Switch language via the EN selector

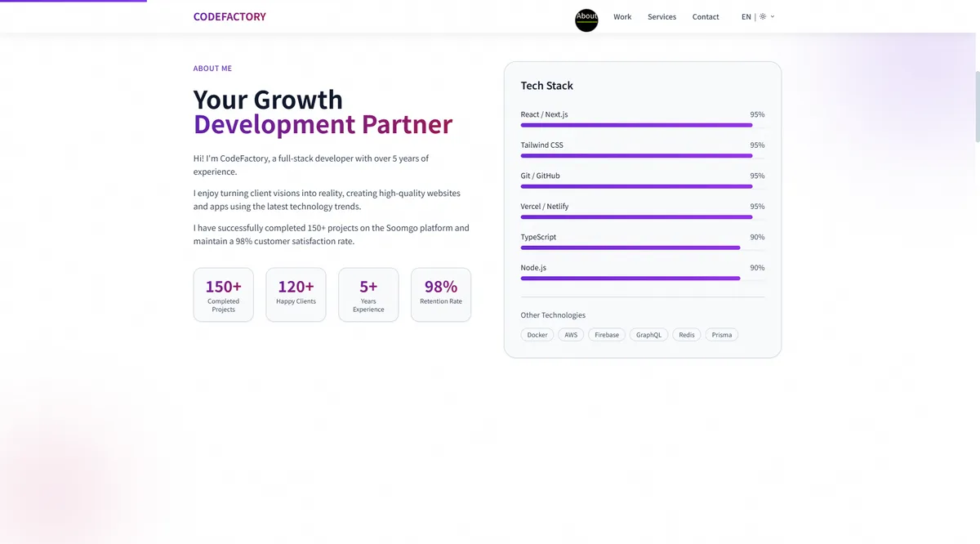click(x=746, y=16)
